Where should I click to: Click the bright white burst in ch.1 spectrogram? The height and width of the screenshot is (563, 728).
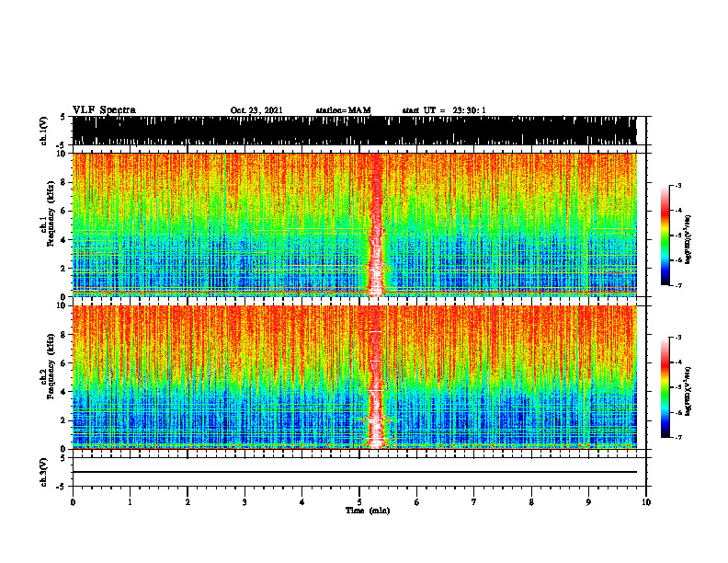[x=376, y=224]
